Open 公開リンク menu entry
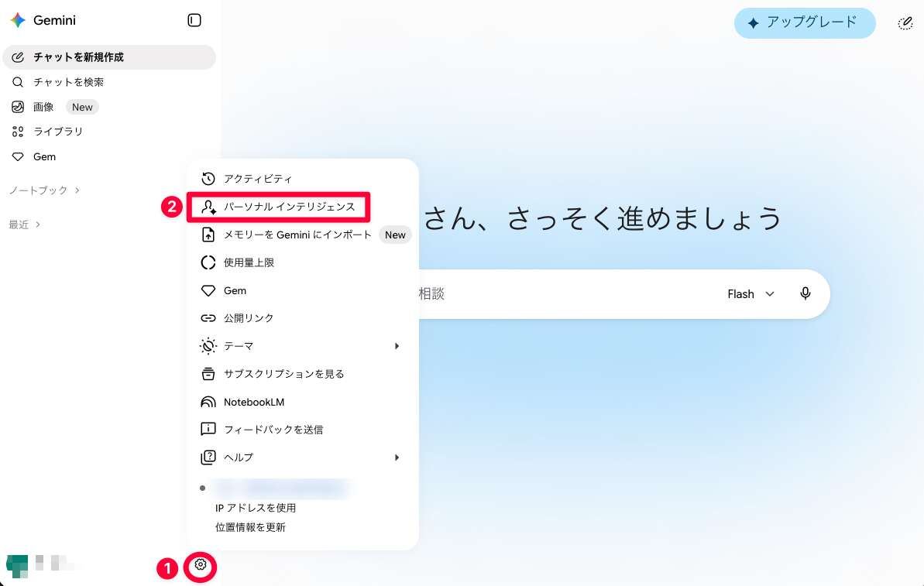The height and width of the screenshot is (586, 924). (x=302, y=318)
